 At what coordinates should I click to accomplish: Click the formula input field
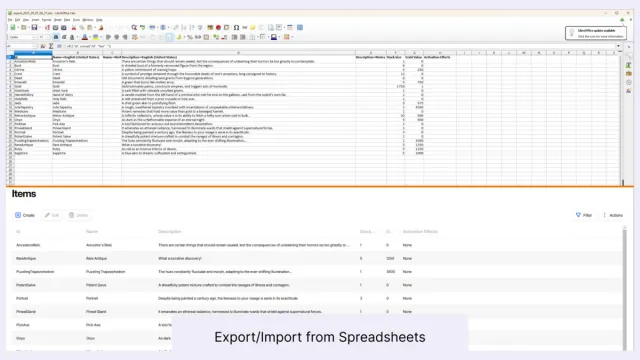[339, 46]
